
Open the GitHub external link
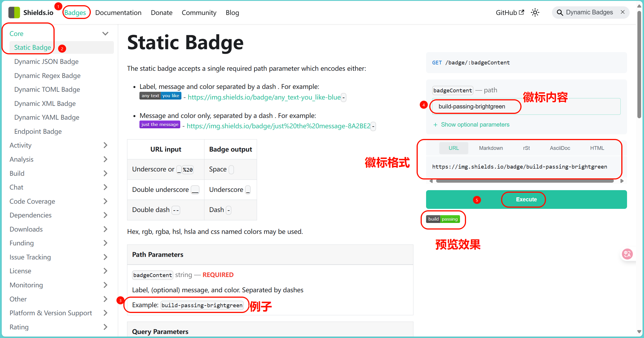(510, 13)
